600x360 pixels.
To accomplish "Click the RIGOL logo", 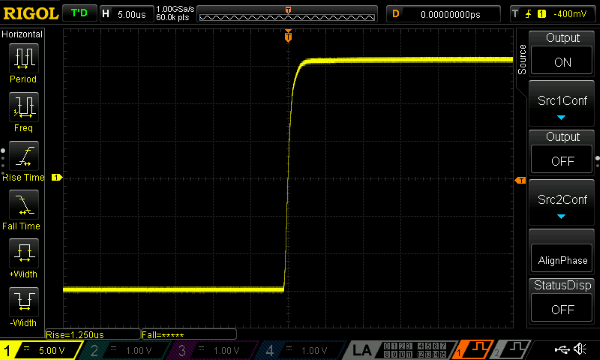I will point(31,14).
